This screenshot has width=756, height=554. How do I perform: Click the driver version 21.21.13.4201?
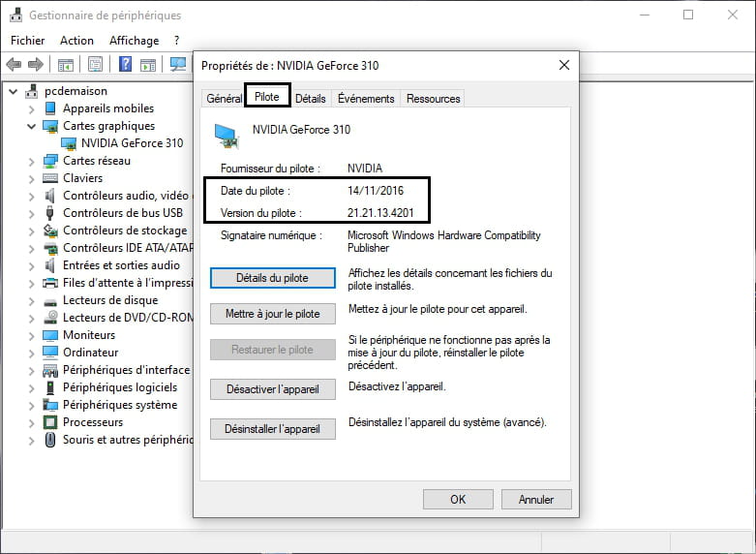click(x=380, y=213)
